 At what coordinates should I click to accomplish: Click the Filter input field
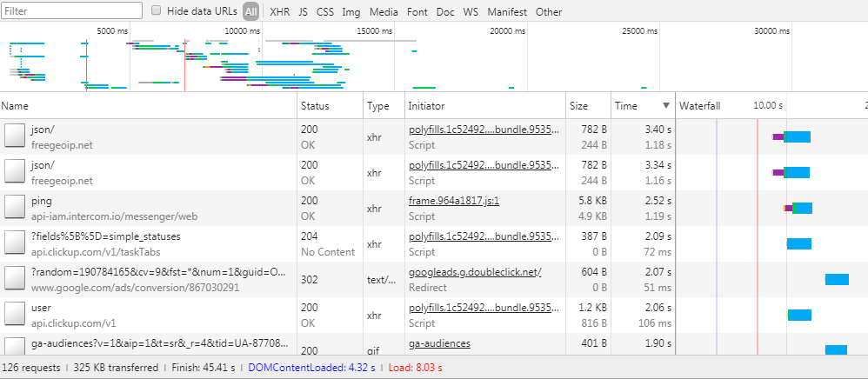coord(72,10)
